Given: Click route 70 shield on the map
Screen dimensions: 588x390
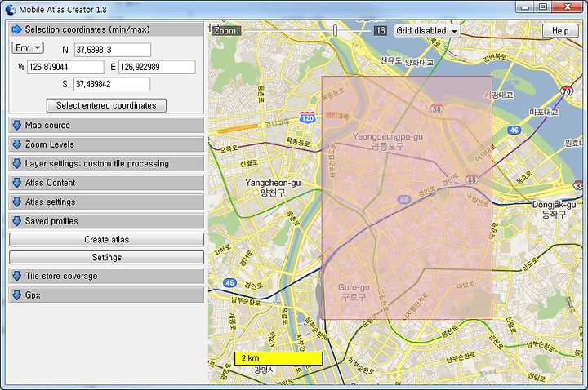Looking at the screenshot, I should 567,91.
